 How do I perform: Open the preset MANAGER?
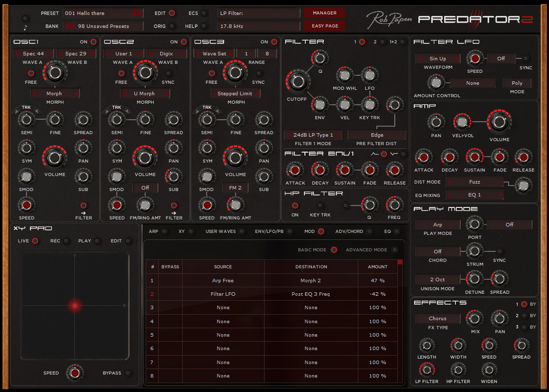[324, 12]
